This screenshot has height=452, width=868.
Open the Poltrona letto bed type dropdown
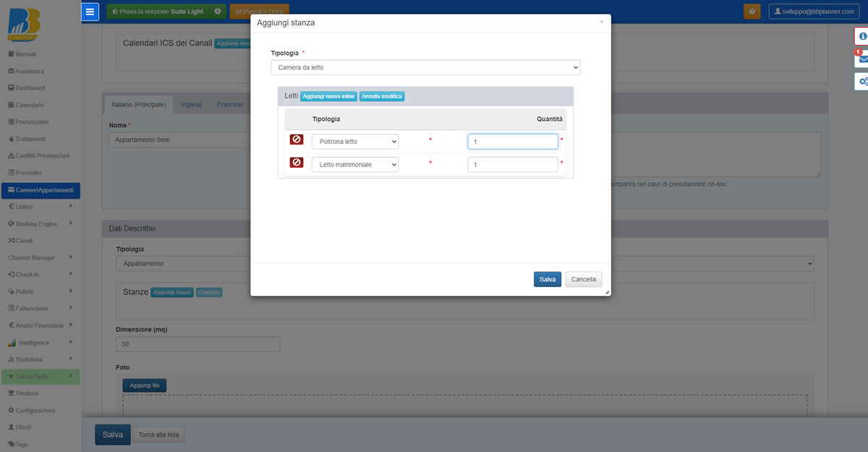click(x=354, y=142)
